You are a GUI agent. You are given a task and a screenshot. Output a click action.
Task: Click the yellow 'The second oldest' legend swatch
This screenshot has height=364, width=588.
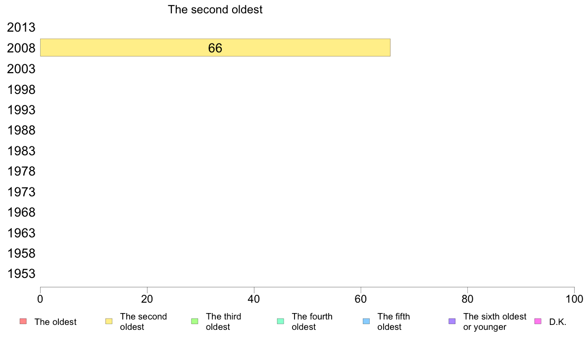(x=109, y=321)
